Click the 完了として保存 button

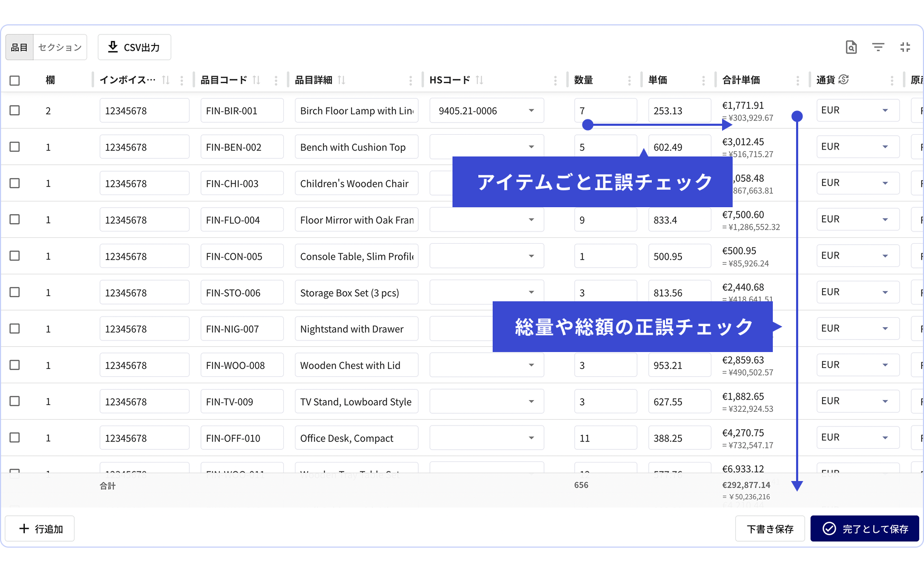[x=864, y=529]
